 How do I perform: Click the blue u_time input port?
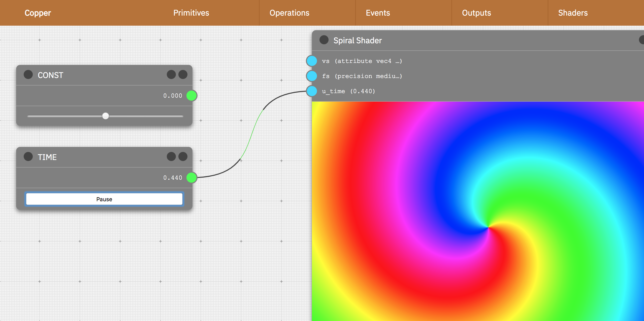312,91
